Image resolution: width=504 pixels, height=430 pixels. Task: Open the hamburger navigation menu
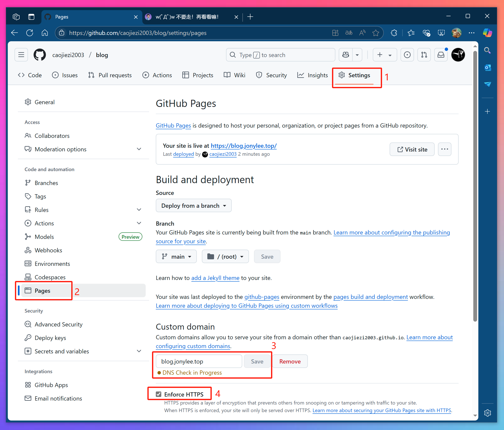click(x=21, y=55)
